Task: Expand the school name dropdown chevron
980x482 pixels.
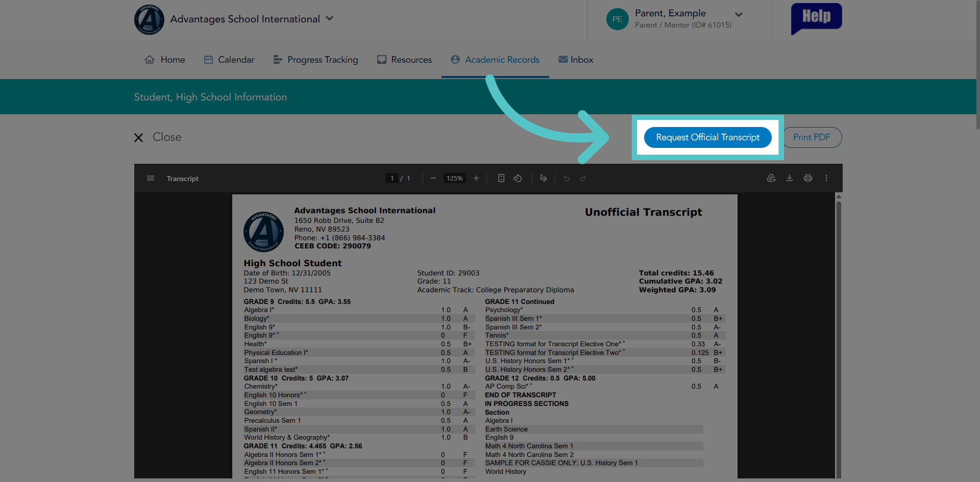Action: tap(330, 18)
